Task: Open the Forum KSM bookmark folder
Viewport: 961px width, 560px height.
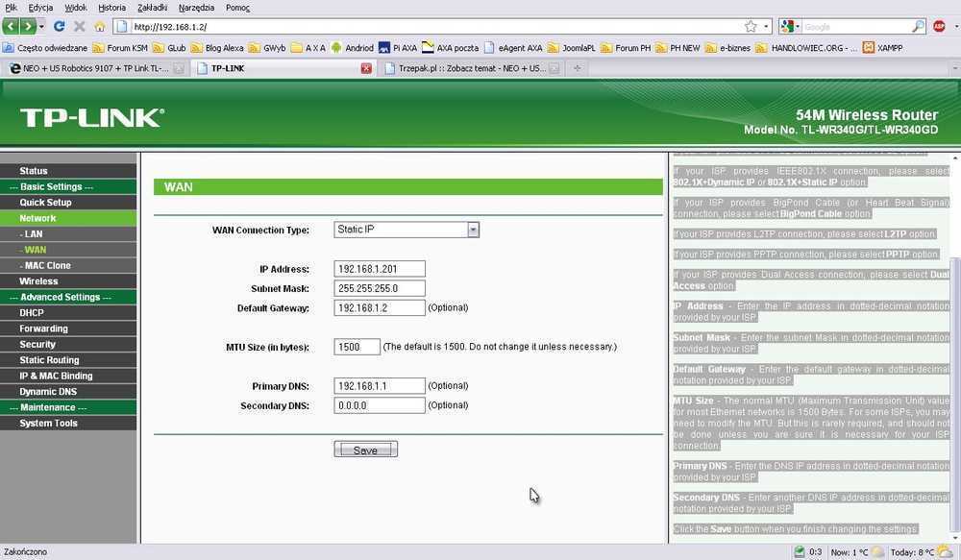Action: click(120, 48)
